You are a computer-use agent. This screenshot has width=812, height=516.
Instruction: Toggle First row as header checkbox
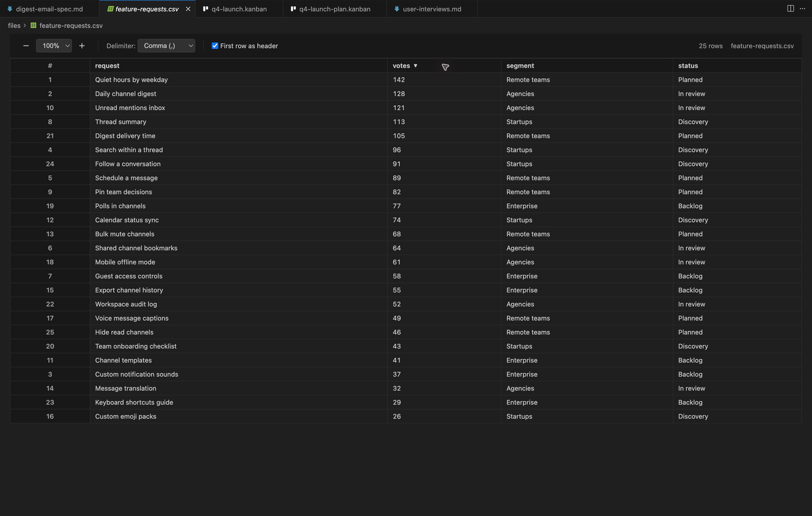coord(215,46)
